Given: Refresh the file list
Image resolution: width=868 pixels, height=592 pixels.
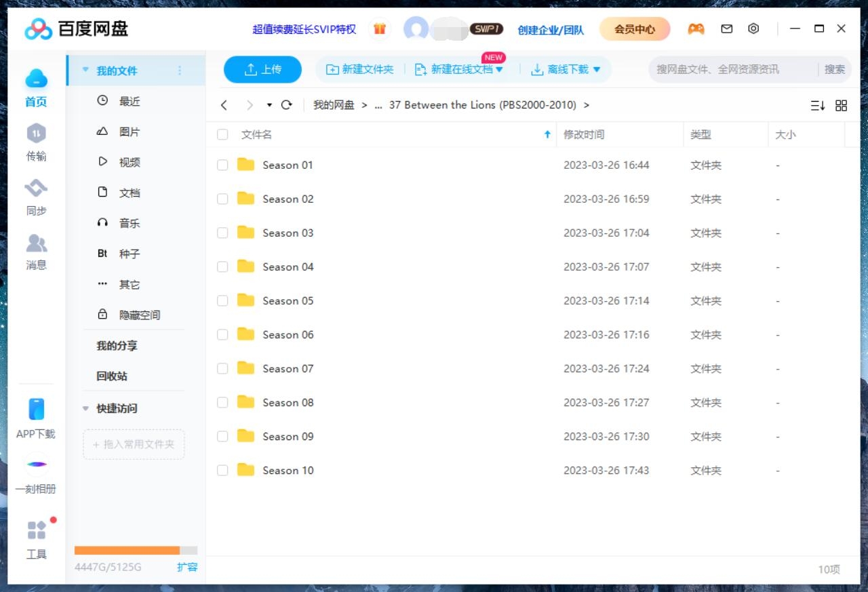Looking at the screenshot, I should point(286,105).
